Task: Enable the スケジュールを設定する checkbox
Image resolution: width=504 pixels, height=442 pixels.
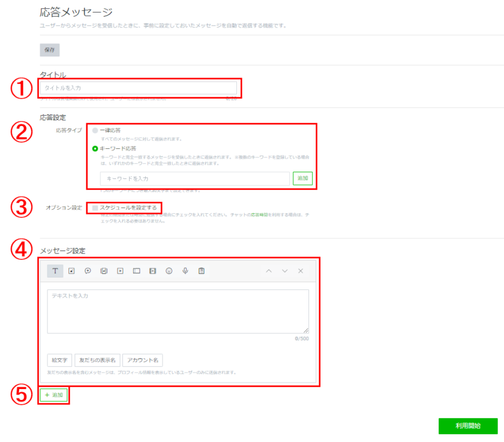Action: click(x=95, y=207)
